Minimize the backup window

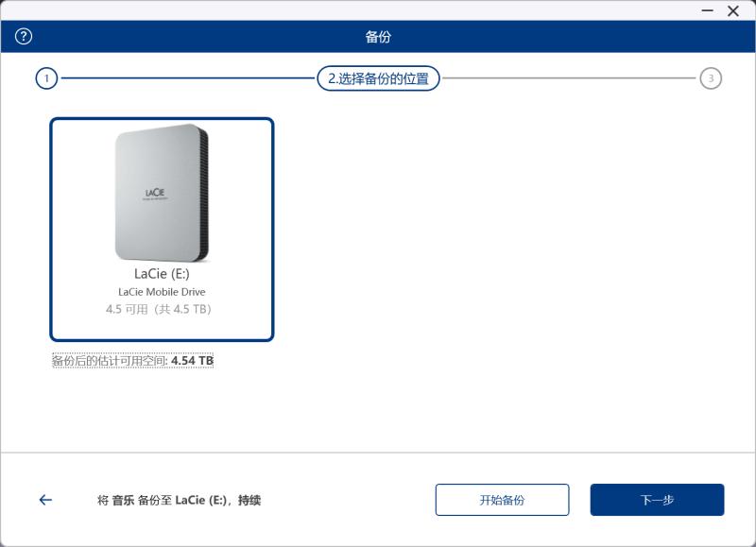pos(708,10)
